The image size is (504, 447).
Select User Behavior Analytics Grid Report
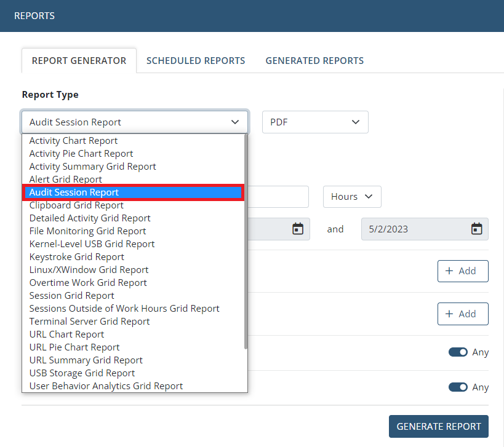106,386
